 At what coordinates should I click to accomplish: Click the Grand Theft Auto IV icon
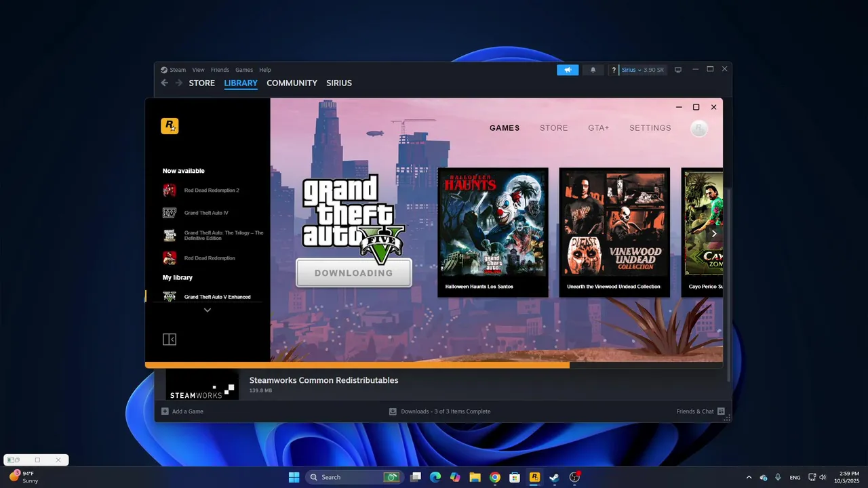point(170,213)
